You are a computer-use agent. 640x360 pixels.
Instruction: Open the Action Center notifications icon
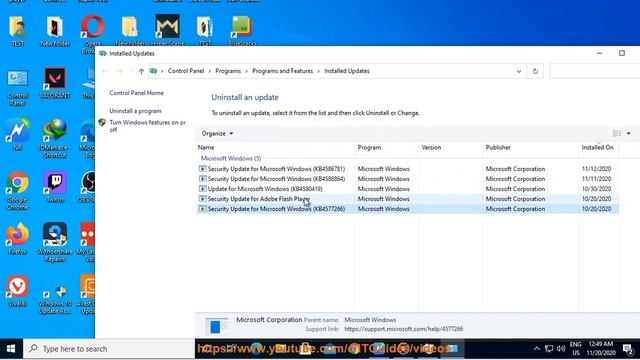[x=628, y=349]
